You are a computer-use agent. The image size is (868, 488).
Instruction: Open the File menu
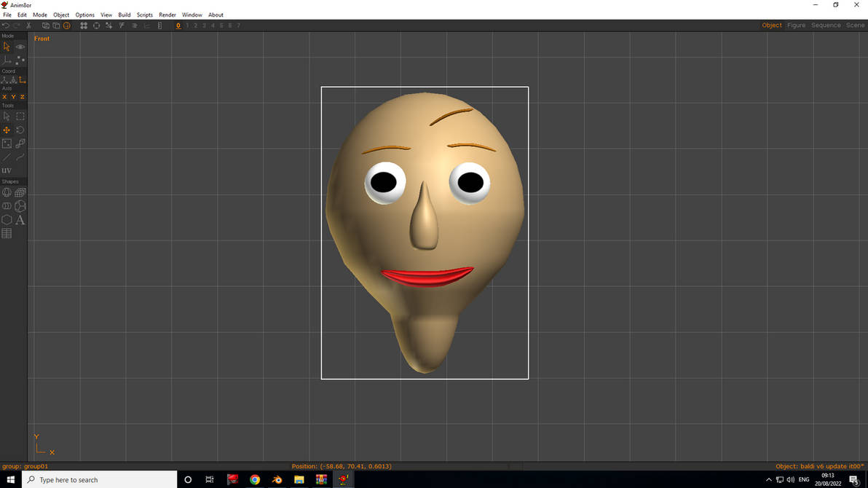click(x=7, y=15)
